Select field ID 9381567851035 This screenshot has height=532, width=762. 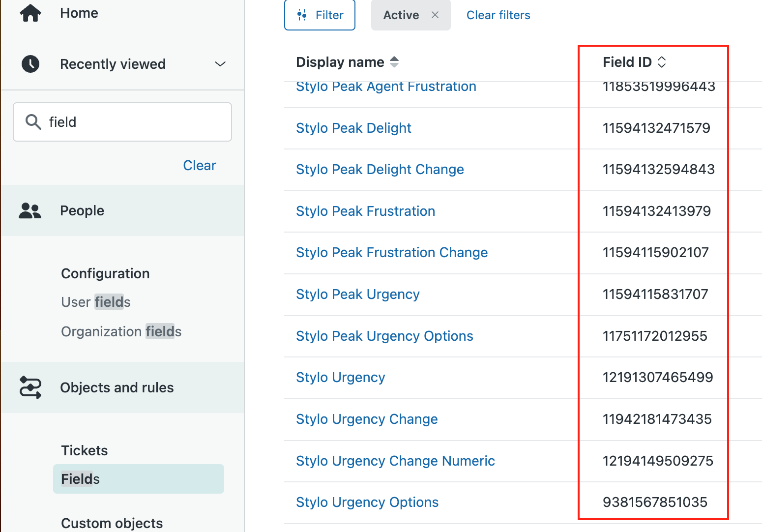pos(655,502)
